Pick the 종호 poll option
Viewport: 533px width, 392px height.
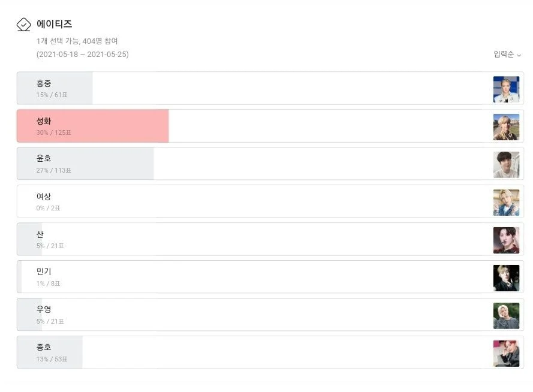270,352
